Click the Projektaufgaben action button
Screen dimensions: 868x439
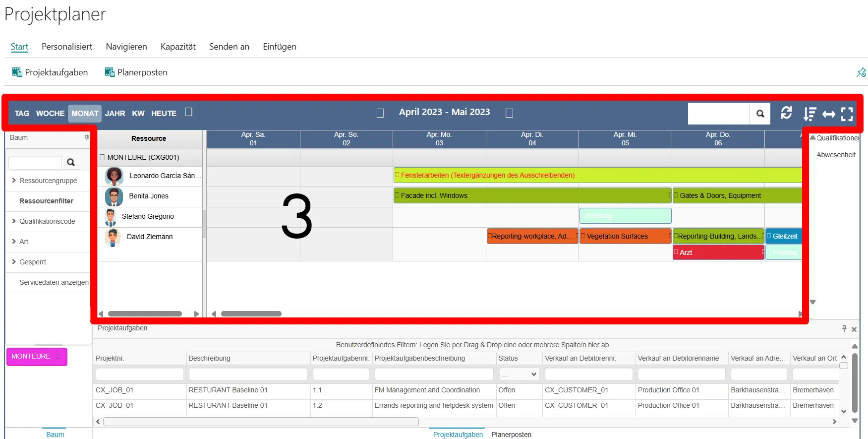[50, 72]
